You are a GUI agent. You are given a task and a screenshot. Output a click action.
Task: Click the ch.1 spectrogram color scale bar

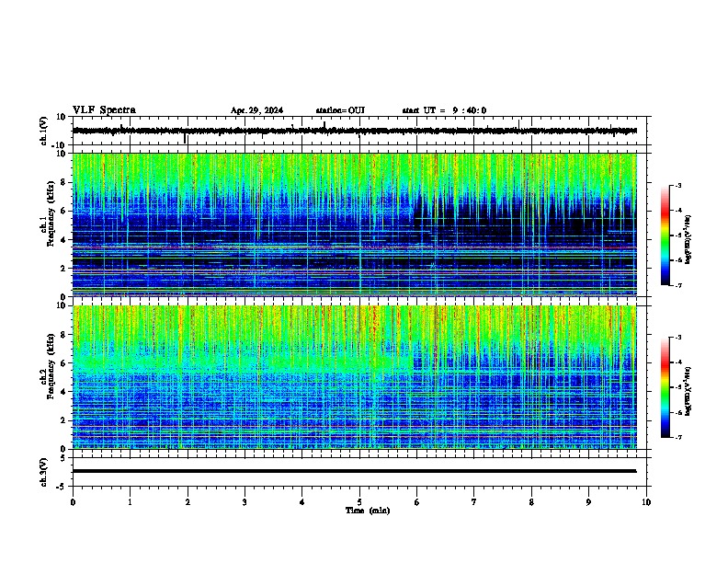pyautogui.click(x=665, y=236)
